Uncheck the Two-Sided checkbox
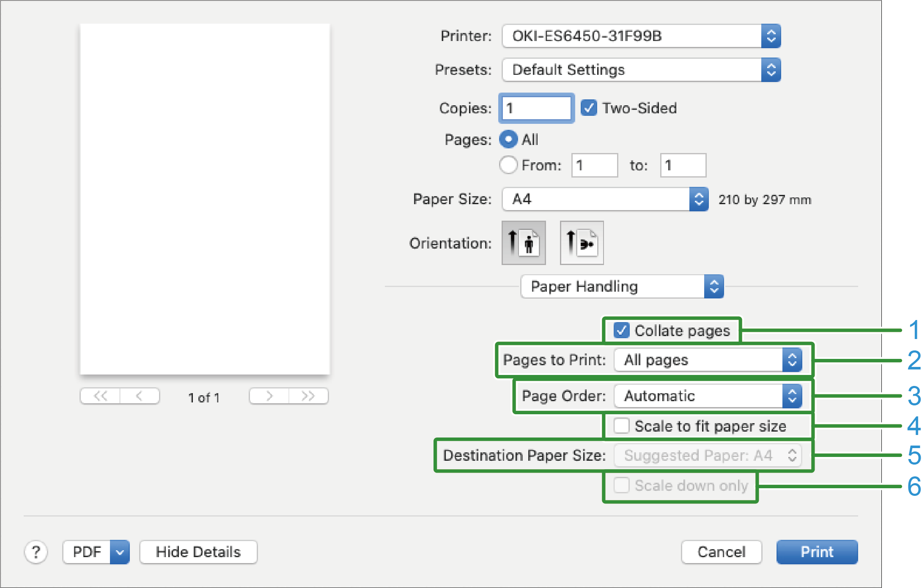 coord(588,108)
